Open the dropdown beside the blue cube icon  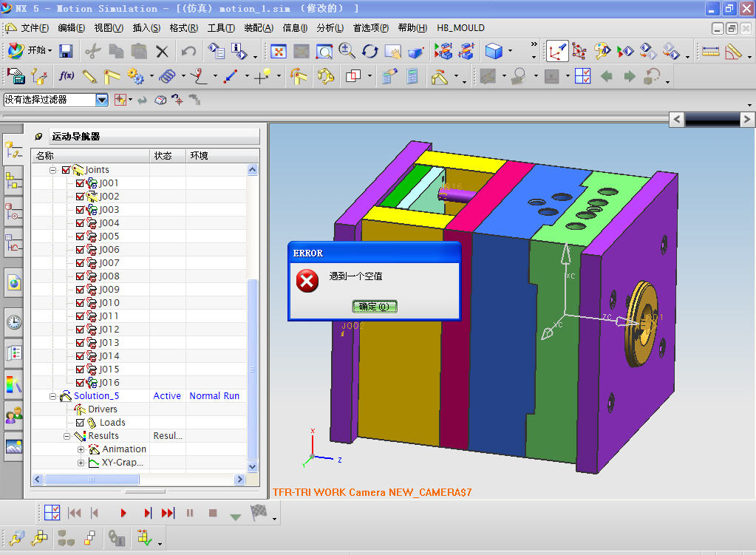(510, 51)
